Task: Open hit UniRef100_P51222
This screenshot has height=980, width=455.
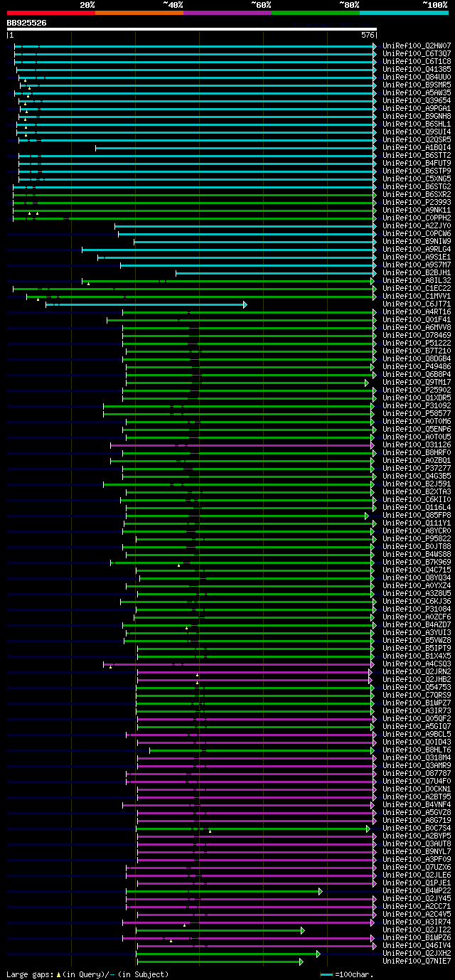Action: (x=417, y=343)
